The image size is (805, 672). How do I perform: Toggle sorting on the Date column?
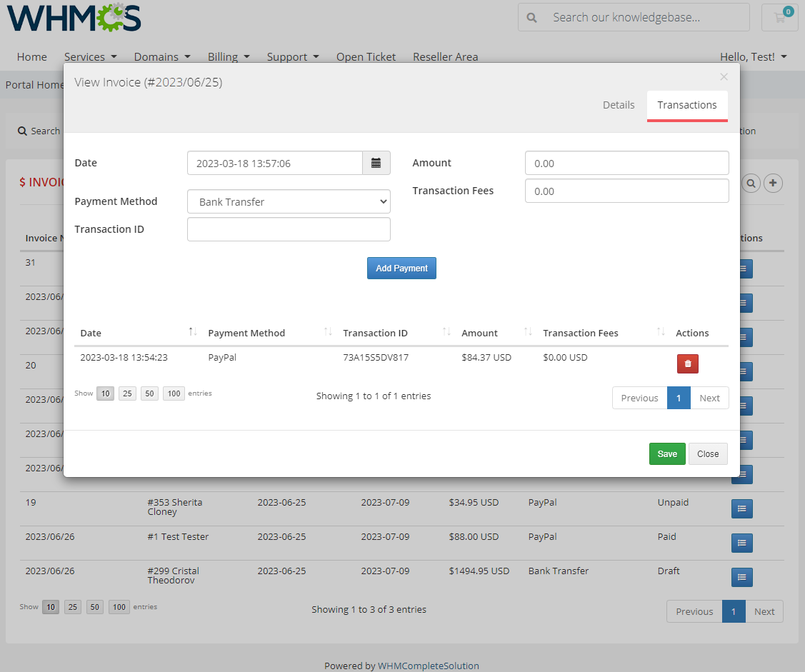pyautogui.click(x=91, y=333)
